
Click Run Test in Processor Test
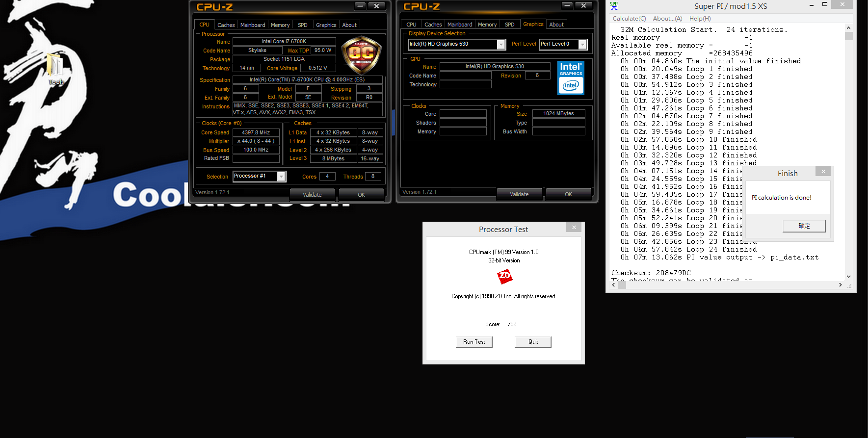pos(474,342)
